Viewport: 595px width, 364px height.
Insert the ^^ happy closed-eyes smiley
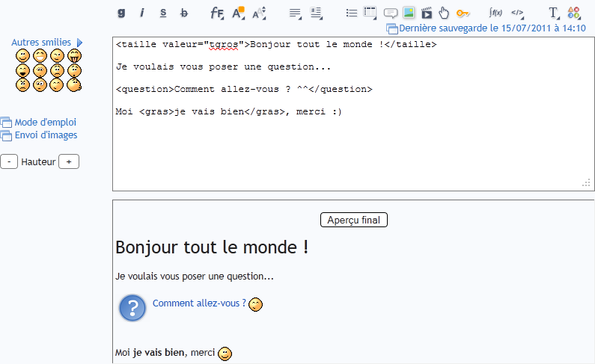57,85
